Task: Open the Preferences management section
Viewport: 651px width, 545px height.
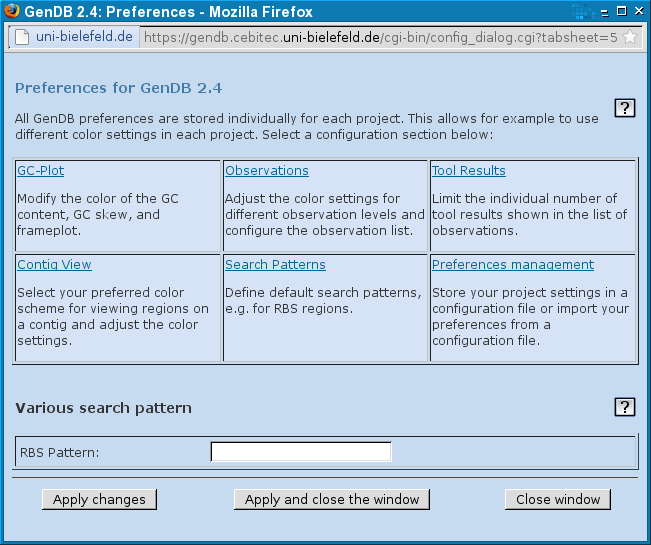Action: click(x=513, y=265)
